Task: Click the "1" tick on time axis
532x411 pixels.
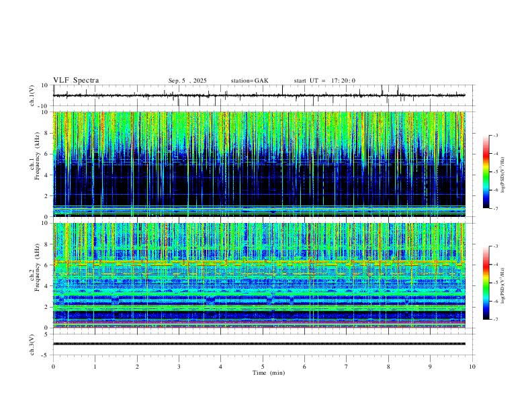Action: pos(95,367)
